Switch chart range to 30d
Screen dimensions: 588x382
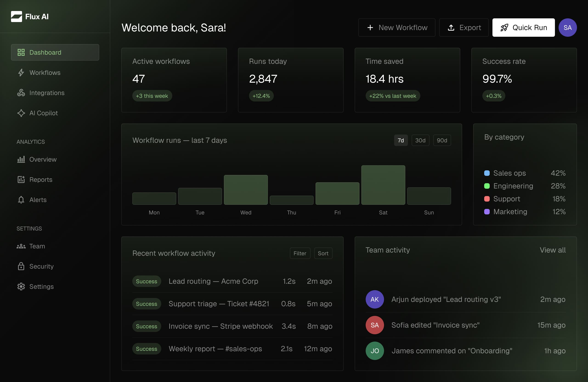[x=420, y=140]
